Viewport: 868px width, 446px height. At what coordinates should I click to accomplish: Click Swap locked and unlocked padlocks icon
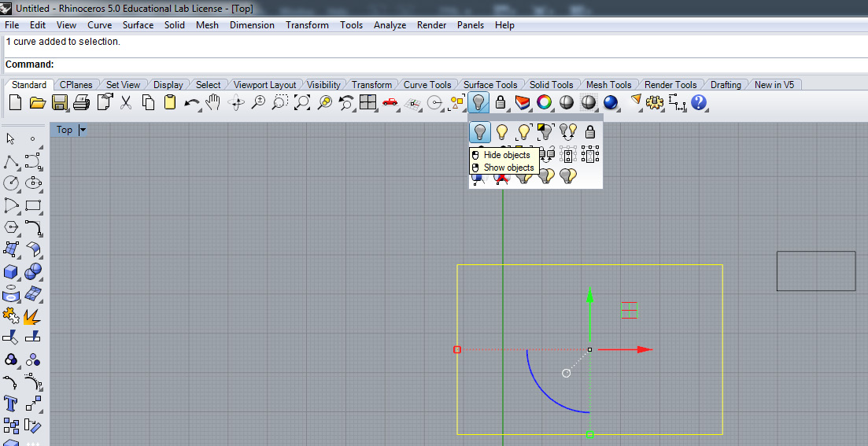[x=548, y=154]
